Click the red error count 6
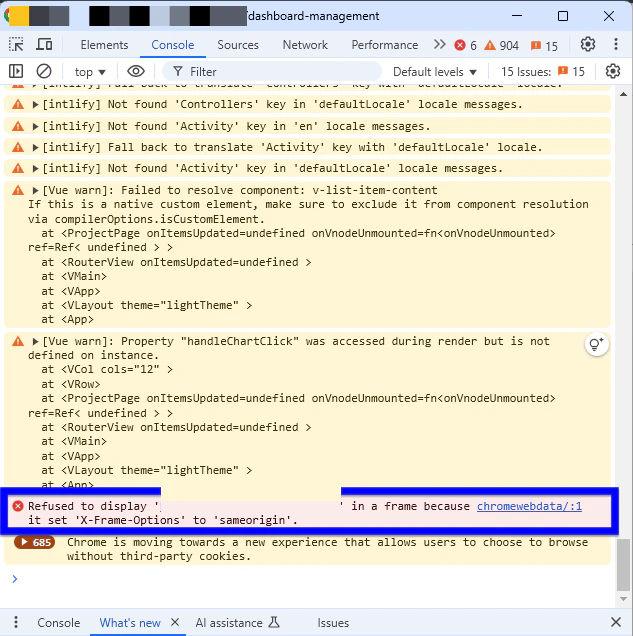The image size is (633, 636). (x=466, y=45)
